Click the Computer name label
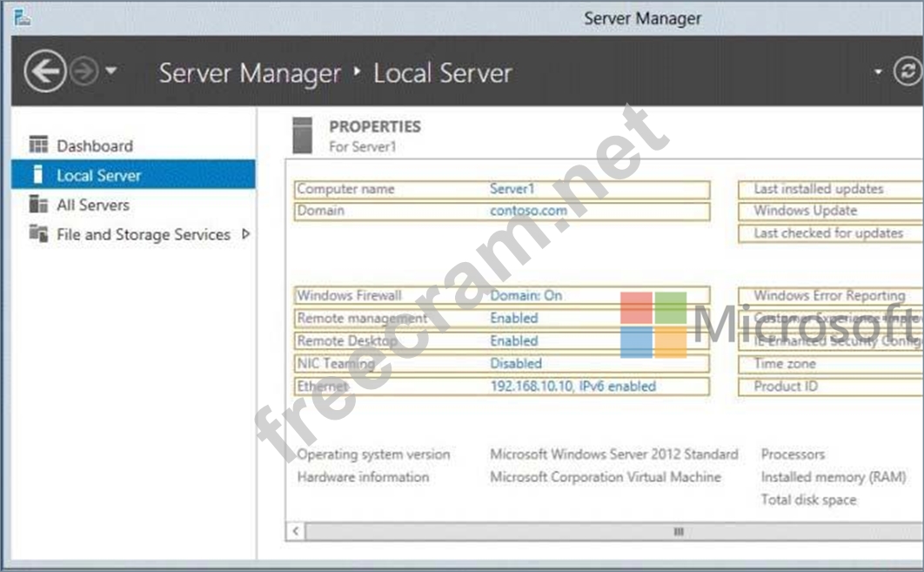This screenshot has height=572, width=924. pyautogui.click(x=346, y=189)
